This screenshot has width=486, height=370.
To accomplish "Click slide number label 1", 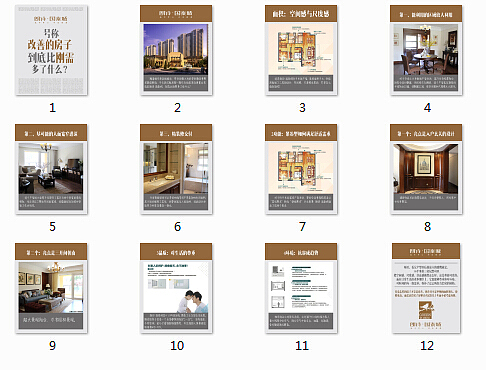I will coord(52,108).
